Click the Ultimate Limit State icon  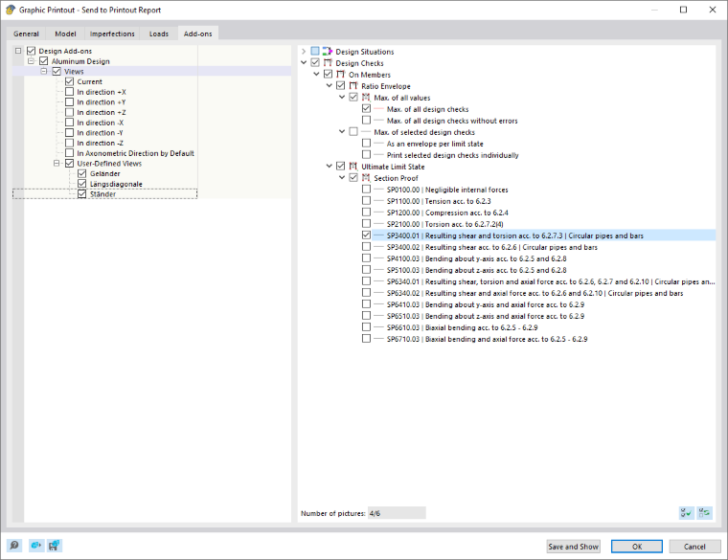[x=353, y=167]
